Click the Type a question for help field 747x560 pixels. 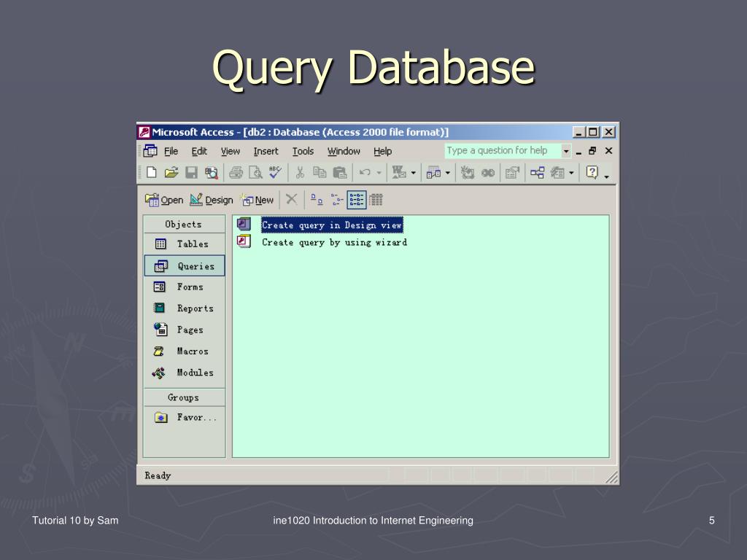click(503, 151)
